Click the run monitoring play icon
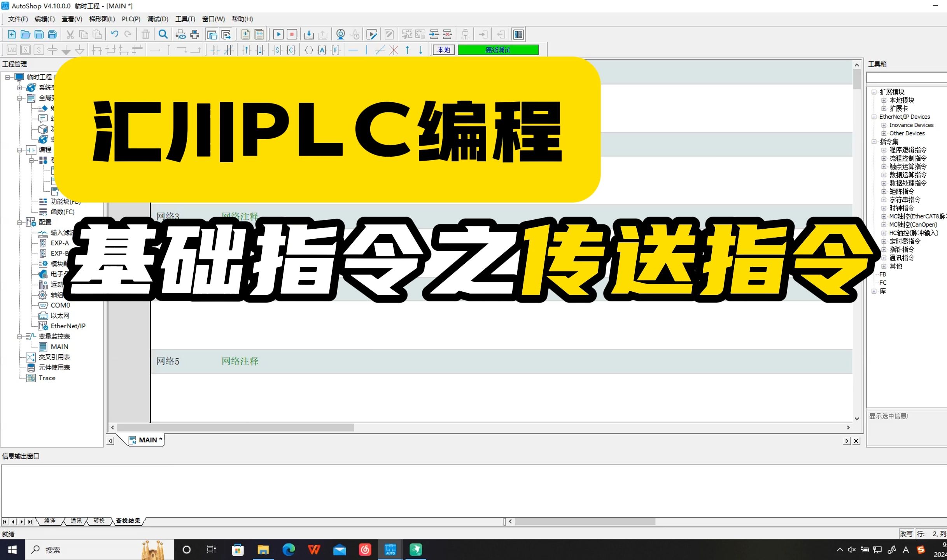The image size is (947, 560). click(278, 34)
